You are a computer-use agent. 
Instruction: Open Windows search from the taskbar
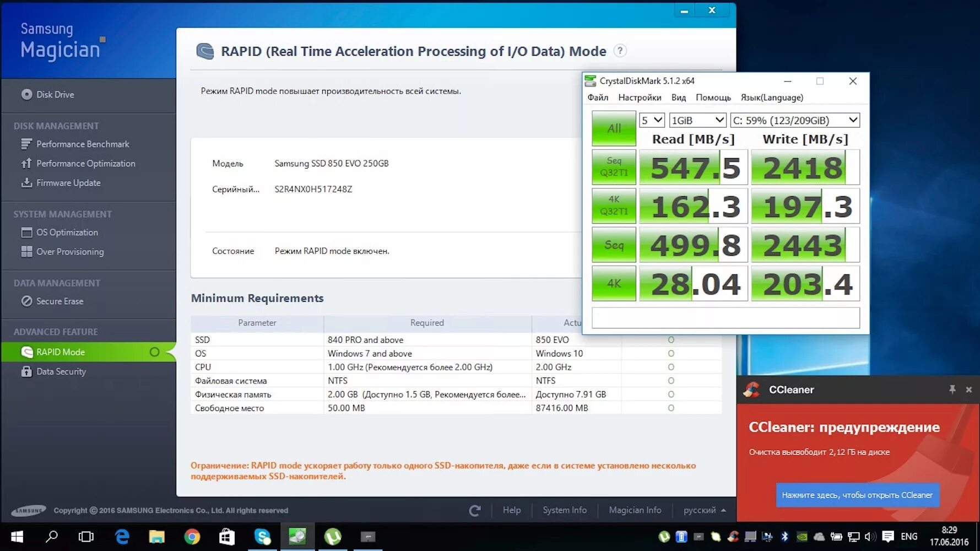click(x=52, y=537)
